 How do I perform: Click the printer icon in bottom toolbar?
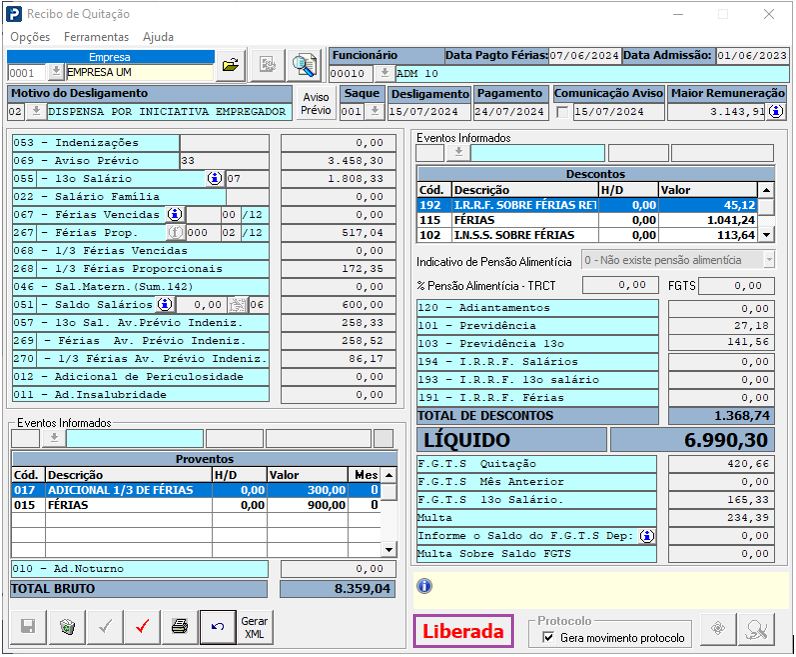[x=180, y=627]
